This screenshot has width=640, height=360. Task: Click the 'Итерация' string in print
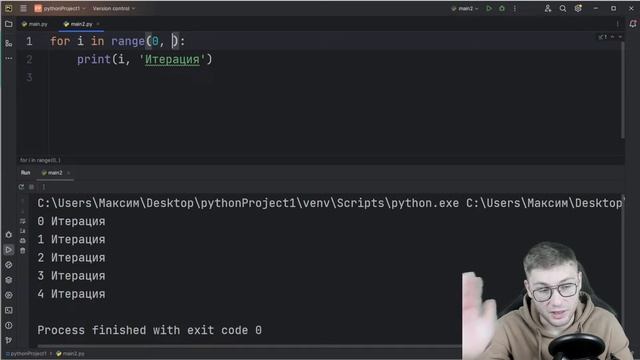pyautogui.click(x=172, y=59)
